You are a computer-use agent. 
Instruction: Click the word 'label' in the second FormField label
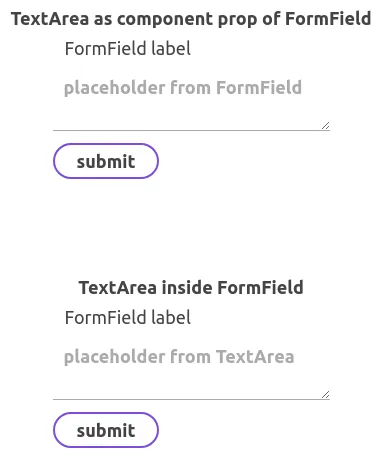click(171, 318)
